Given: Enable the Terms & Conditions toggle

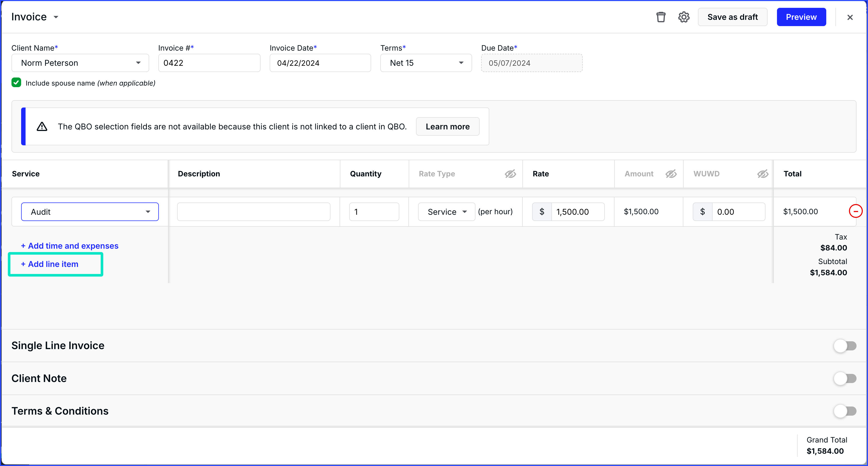Looking at the screenshot, I should (845, 411).
